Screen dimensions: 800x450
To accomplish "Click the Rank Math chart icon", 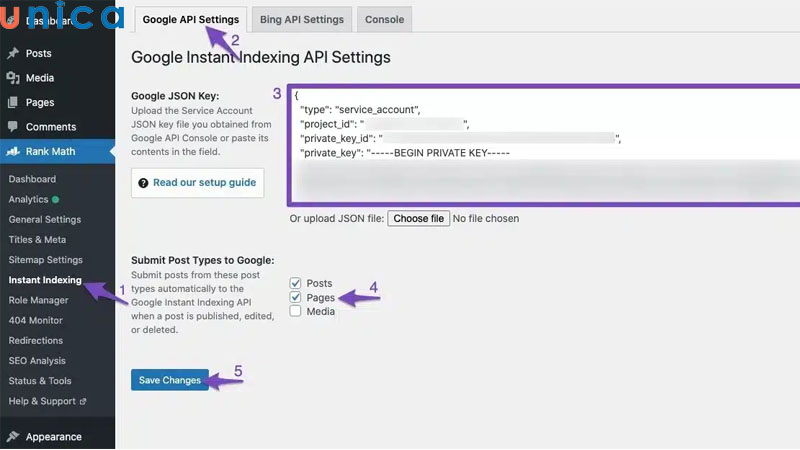I will (13, 151).
